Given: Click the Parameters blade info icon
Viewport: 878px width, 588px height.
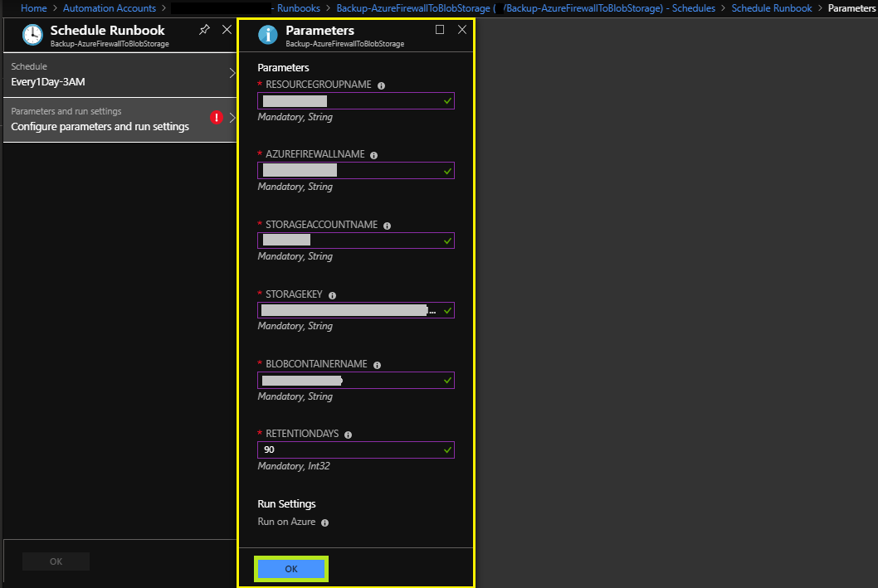Looking at the screenshot, I should click(268, 35).
